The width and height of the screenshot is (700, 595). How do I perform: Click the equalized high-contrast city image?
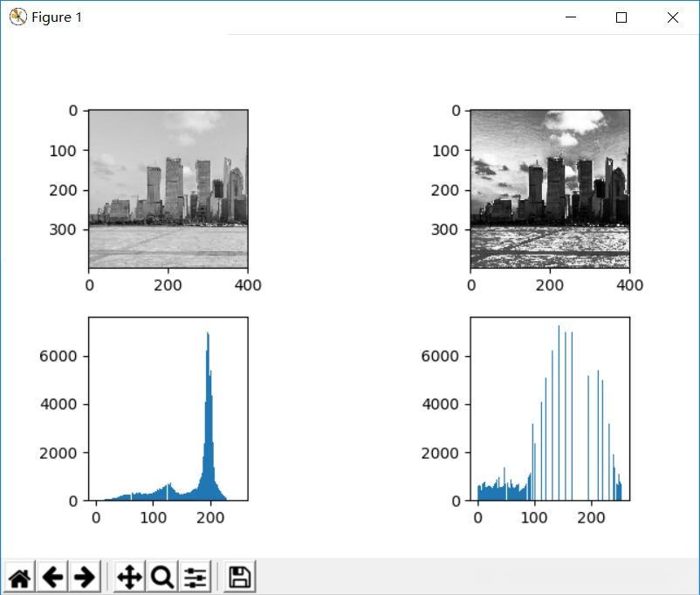[x=550, y=188]
